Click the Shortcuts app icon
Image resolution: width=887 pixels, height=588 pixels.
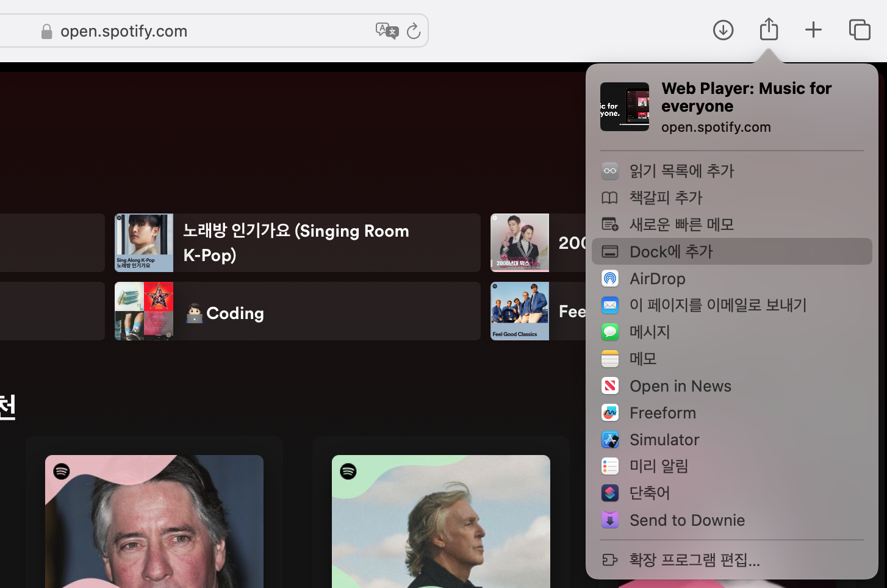click(x=610, y=493)
